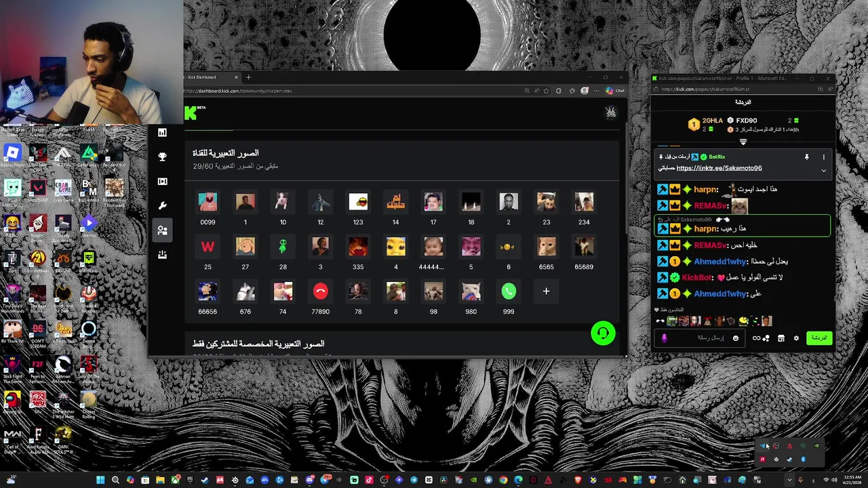This screenshot has height=488, width=868.
Task: Unpin the BotRix pinned chat message
Action: [806, 157]
